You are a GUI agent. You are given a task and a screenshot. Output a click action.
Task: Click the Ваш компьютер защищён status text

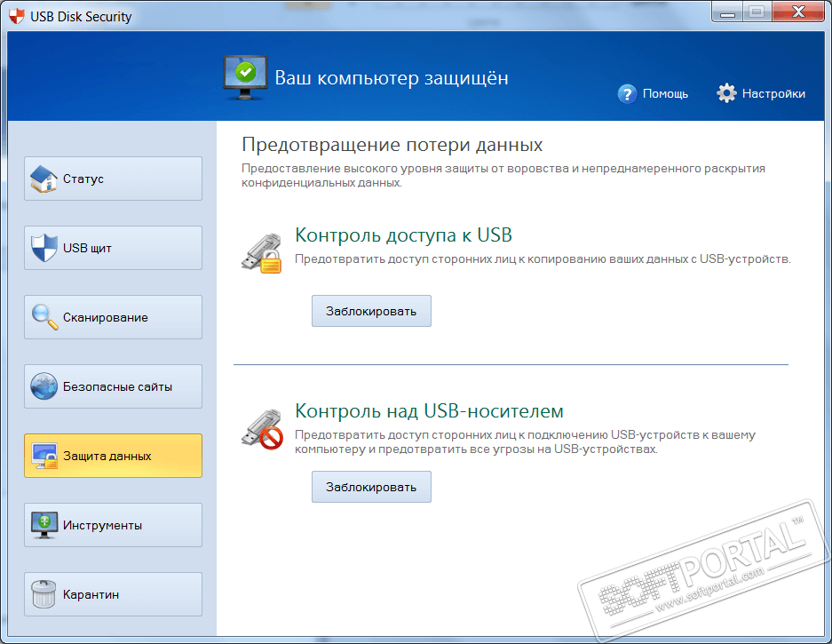click(x=392, y=78)
